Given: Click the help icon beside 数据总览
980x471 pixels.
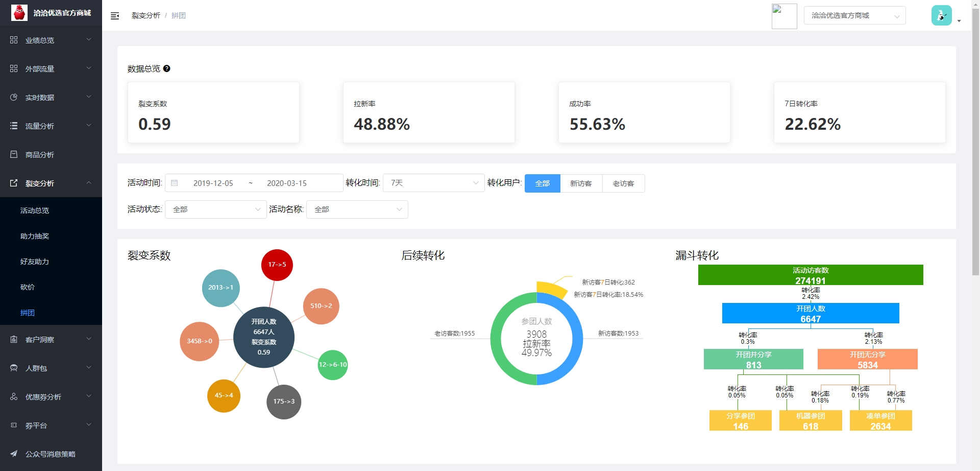Looking at the screenshot, I should pyautogui.click(x=166, y=68).
